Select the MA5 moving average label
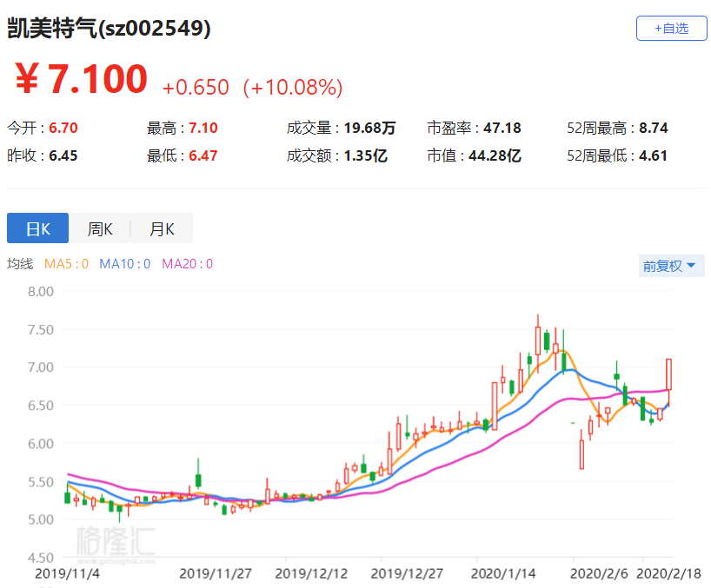Image resolution: width=711 pixels, height=588 pixels. [x=66, y=264]
